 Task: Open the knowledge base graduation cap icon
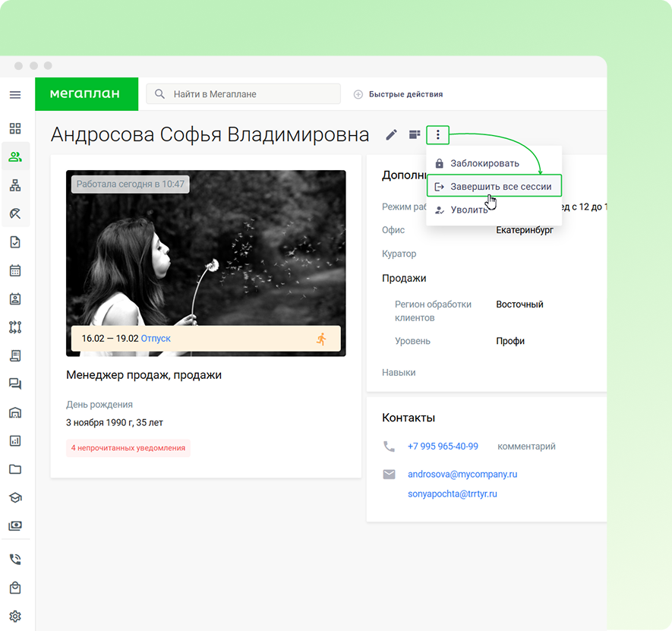pyautogui.click(x=15, y=497)
